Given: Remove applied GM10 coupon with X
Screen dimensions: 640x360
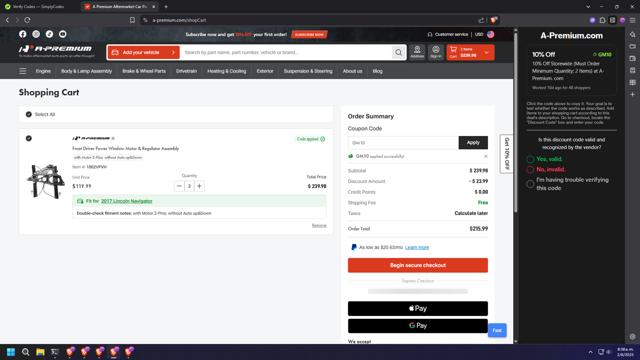Looking at the screenshot, I should tap(486, 156).
